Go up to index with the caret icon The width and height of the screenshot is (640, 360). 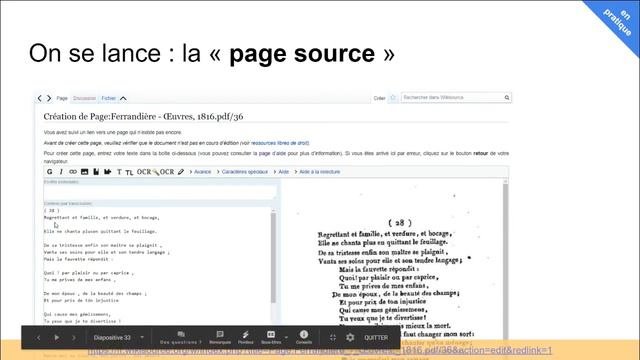(123, 98)
